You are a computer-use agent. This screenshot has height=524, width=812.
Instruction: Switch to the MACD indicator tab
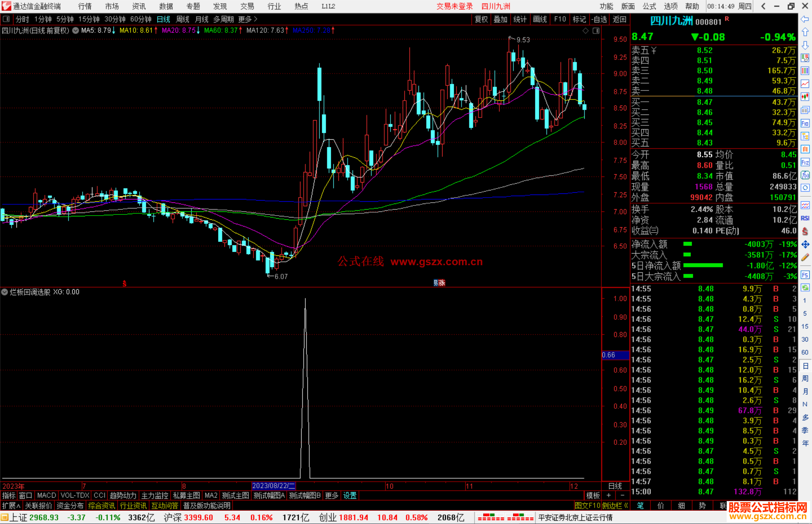coord(47,495)
